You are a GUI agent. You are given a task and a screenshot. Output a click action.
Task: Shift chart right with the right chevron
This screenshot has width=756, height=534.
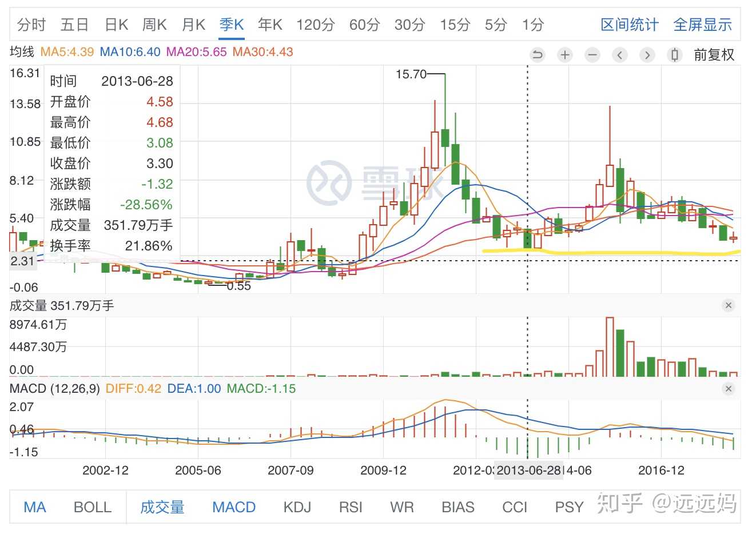tap(647, 55)
